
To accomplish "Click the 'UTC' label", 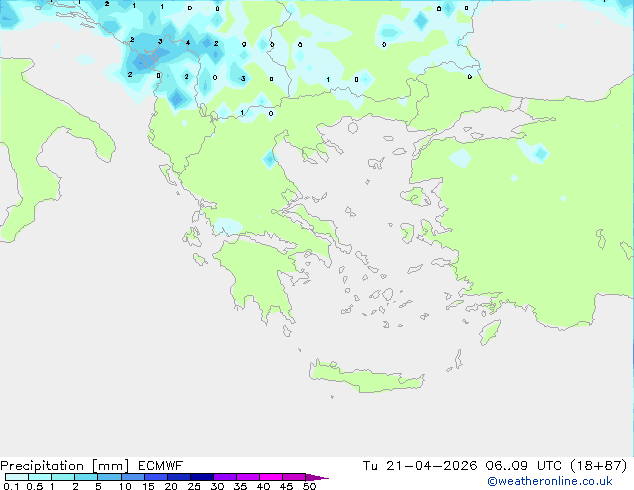I will click(549, 466).
